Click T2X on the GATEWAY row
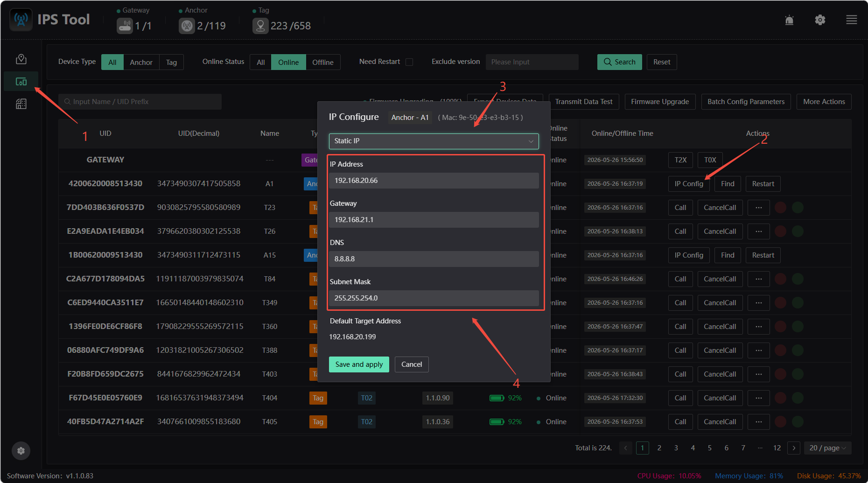868x483 pixels. point(680,160)
